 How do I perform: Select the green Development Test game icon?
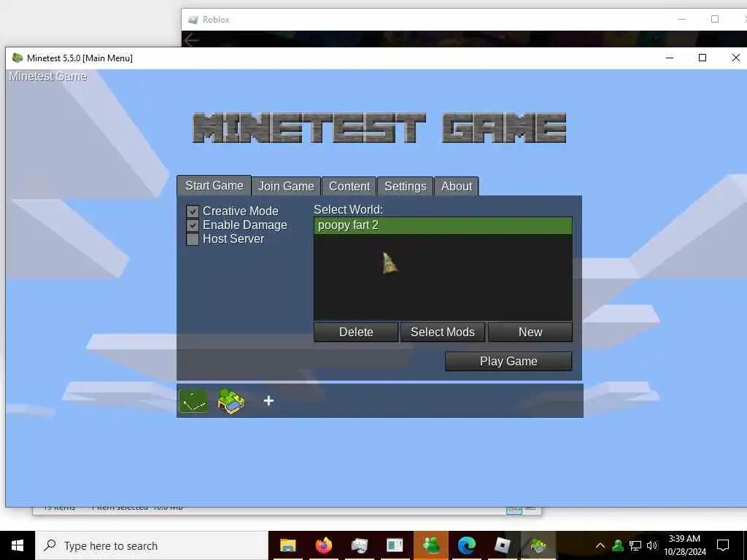(x=193, y=401)
